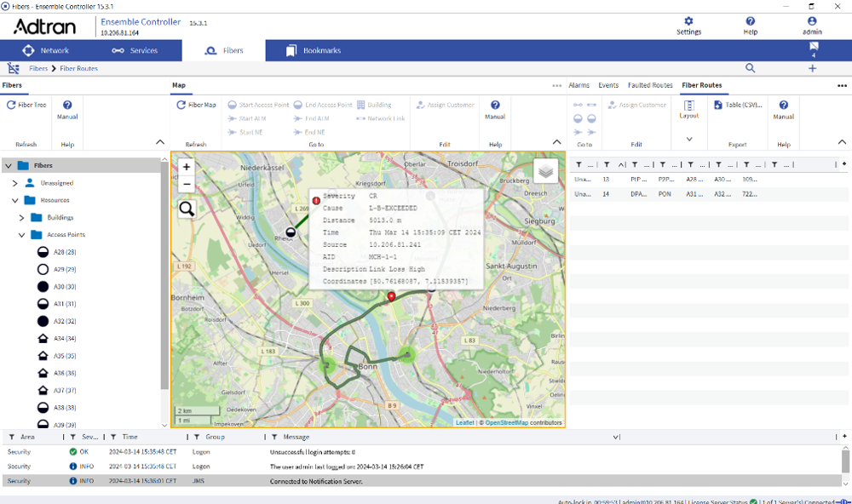Viewport: 852px width, 504px height.
Task: Zoom in on the map
Action: click(x=187, y=167)
